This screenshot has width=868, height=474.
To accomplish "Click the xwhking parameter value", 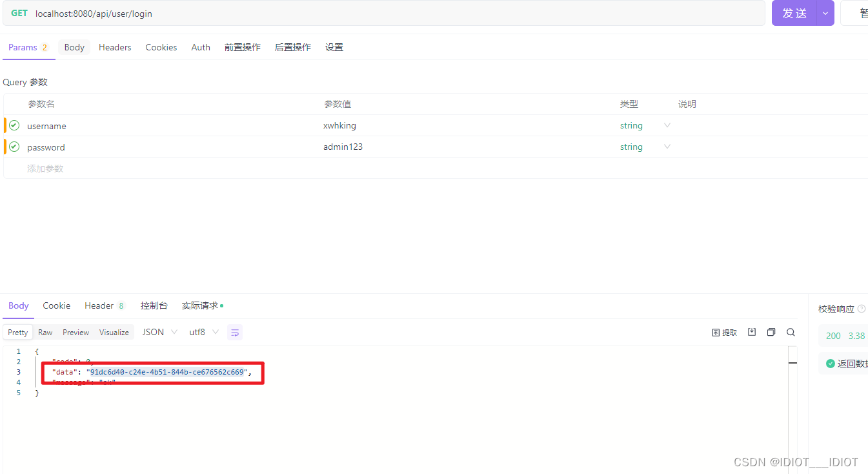I will tap(339, 125).
